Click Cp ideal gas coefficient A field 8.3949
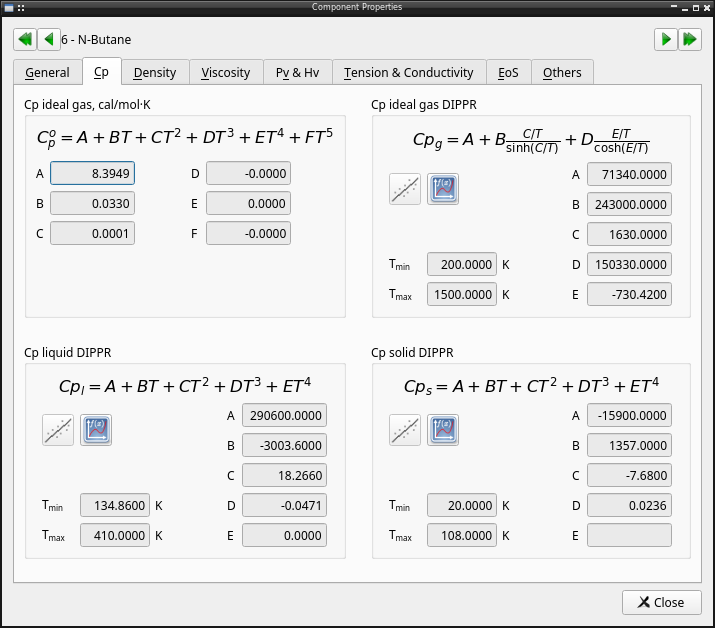 pyautogui.click(x=93, y=173)
